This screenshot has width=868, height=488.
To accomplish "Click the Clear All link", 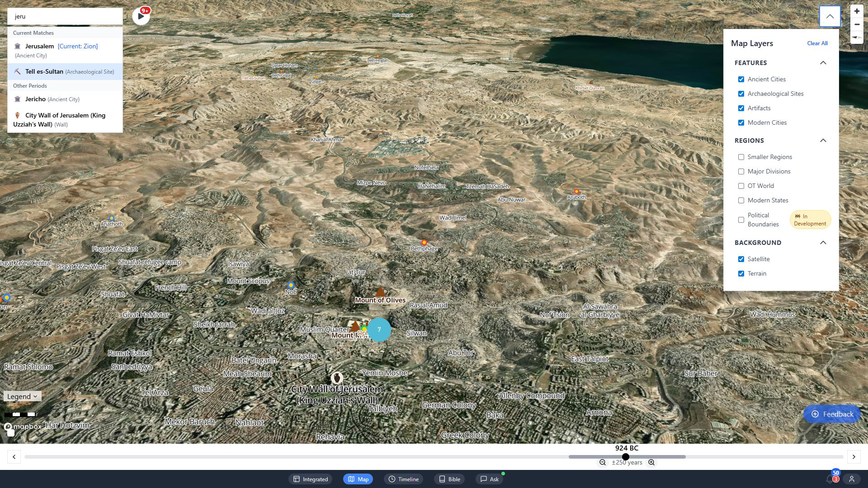I will click(817, 43).
